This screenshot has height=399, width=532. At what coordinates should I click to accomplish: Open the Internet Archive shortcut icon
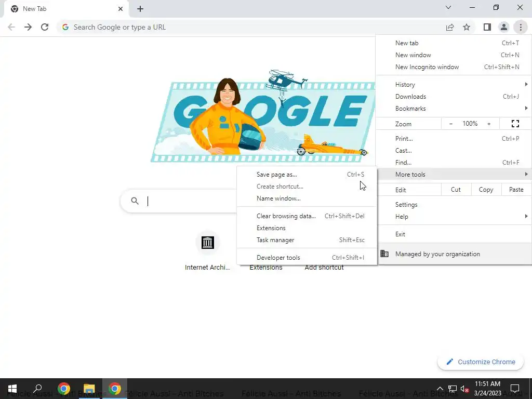pyautogui.click(x=207, y=243)
